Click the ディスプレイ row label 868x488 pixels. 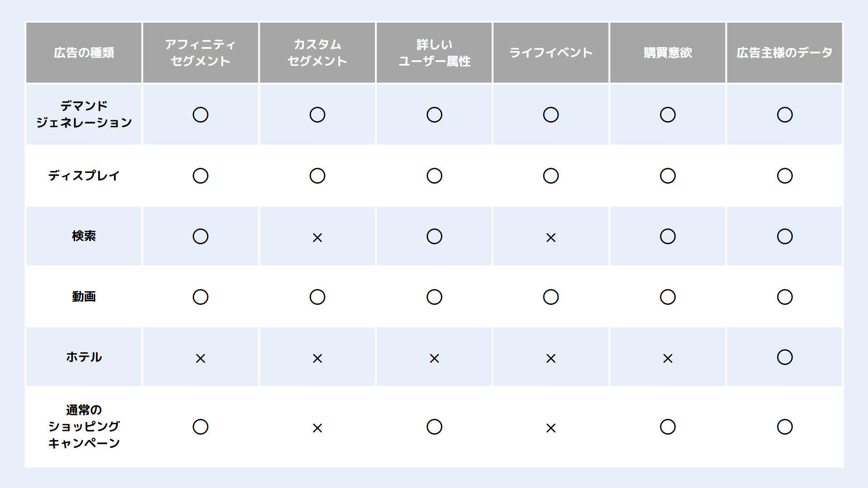84,175
